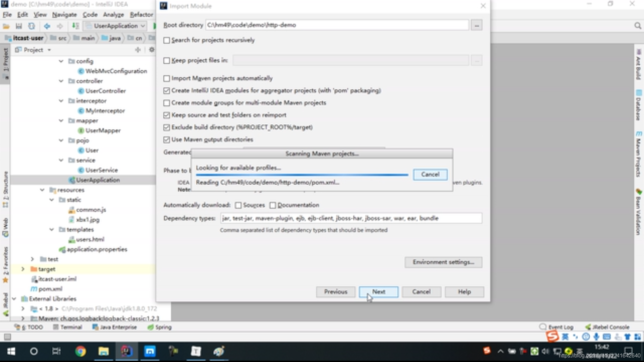Viewport: 644px width, 362px height.
Task: Open the Navigate menu
Action: point(64,14)
